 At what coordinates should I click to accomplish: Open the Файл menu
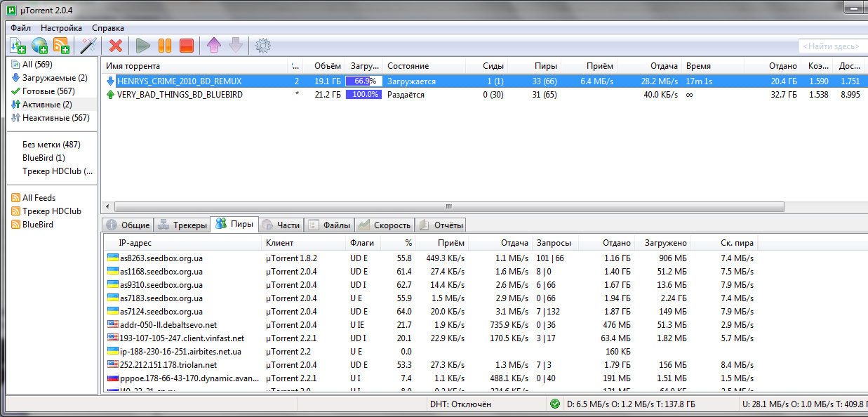point(20,28)
